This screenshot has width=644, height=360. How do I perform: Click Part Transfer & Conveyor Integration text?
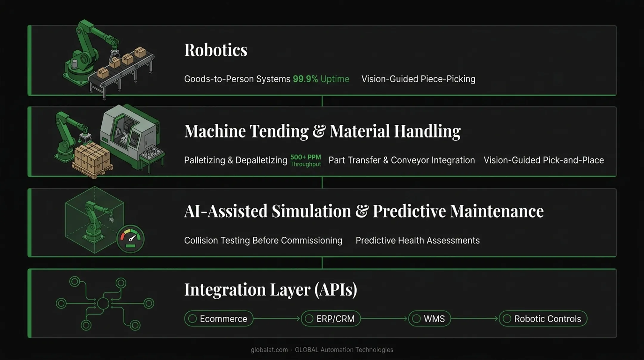(x=402, y=160)
